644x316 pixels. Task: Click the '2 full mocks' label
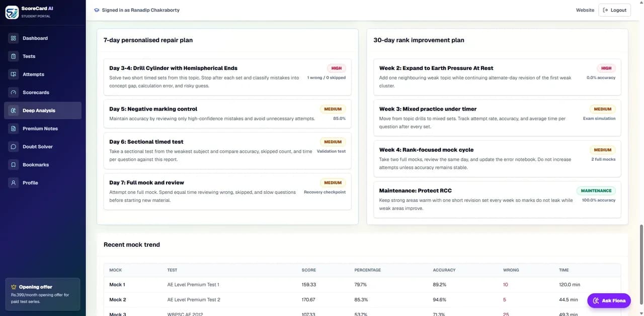coord(603,159)
